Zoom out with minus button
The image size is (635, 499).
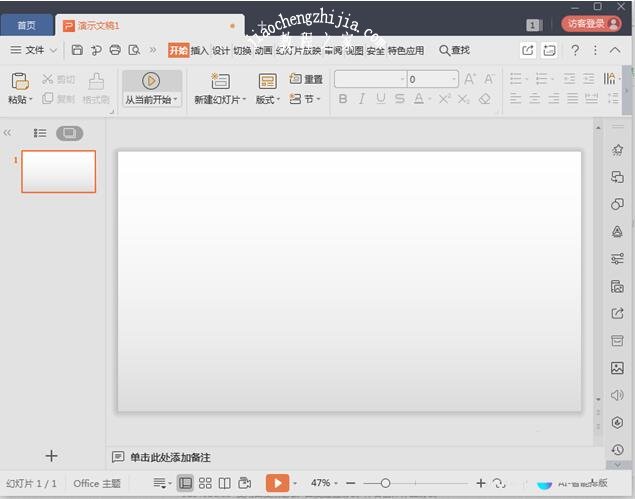[x=351, y=483]
